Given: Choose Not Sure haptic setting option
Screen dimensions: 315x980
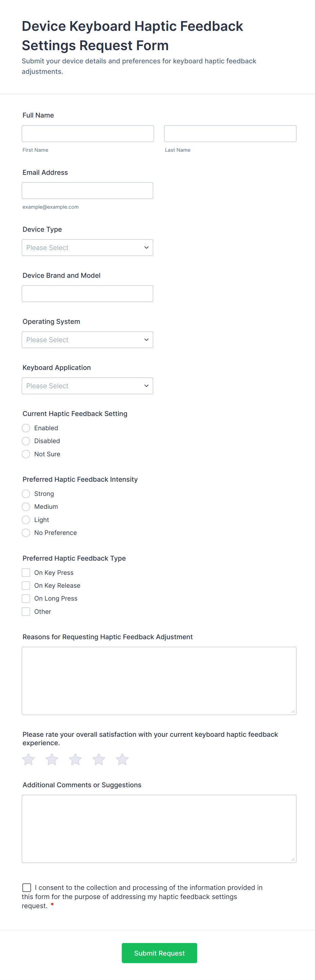Looking at the screenshot, I should tap(26, 454).
